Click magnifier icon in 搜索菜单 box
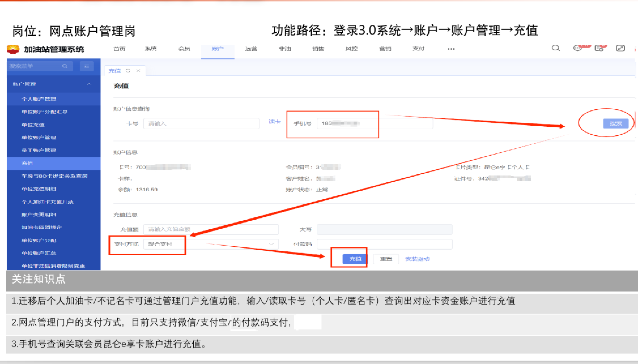Image resolution: width=638 pixels, height=364 pixels. click(x=65, y=66)
